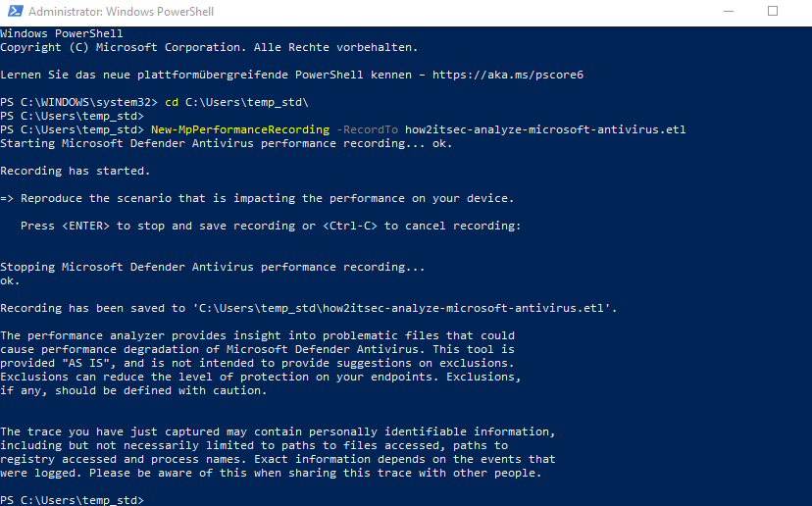Click the Copyright (C) Microsoft Corporation line

click(x=209, y=47)
